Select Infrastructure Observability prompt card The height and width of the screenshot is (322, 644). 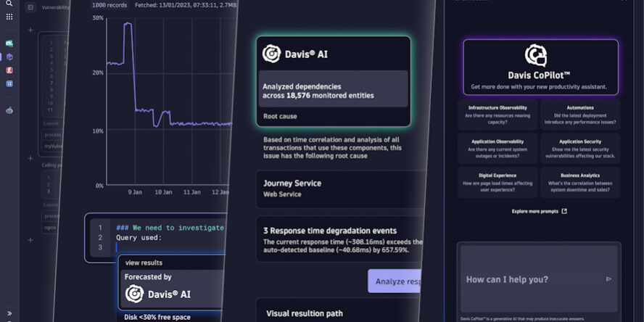[498, 115]
